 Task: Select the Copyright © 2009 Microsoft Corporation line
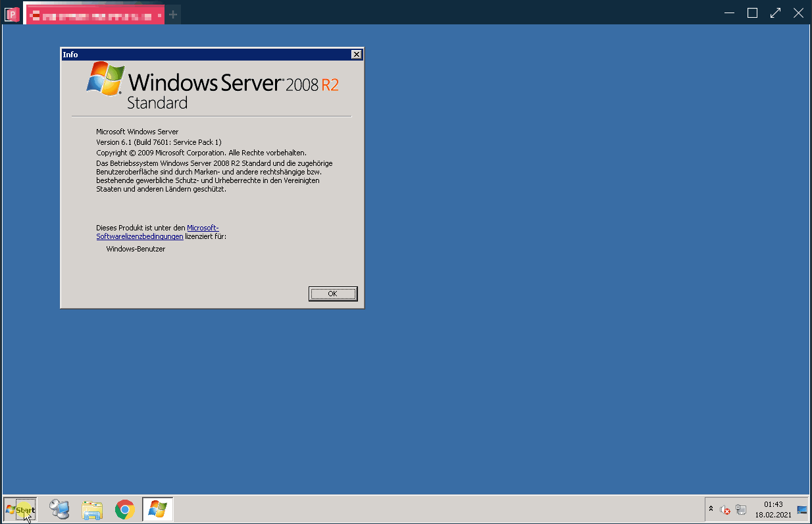[x=201, y=153]
